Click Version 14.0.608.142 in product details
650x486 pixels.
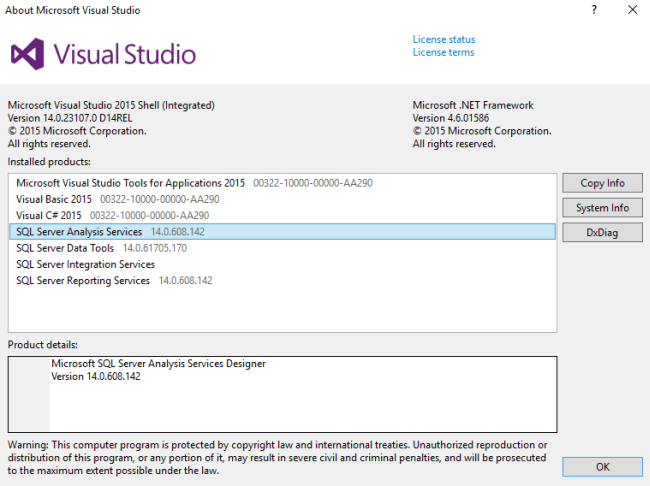(96, 377)
